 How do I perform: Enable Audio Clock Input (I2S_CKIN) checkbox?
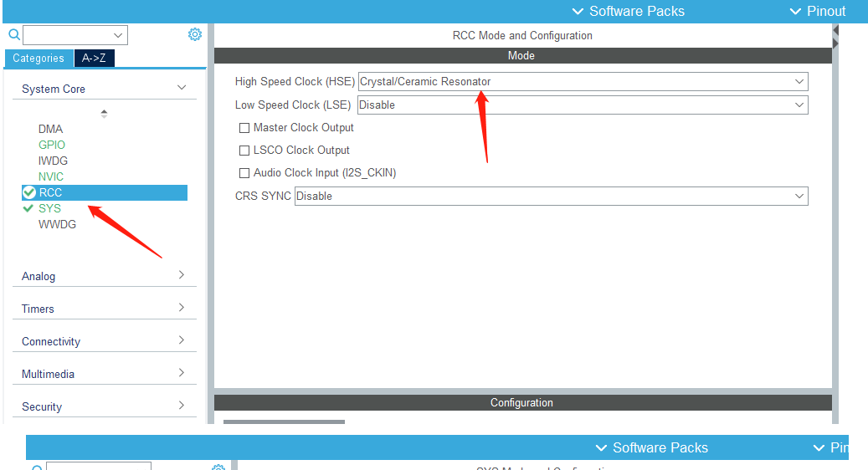pyautogui.click(x=244, y=173)
